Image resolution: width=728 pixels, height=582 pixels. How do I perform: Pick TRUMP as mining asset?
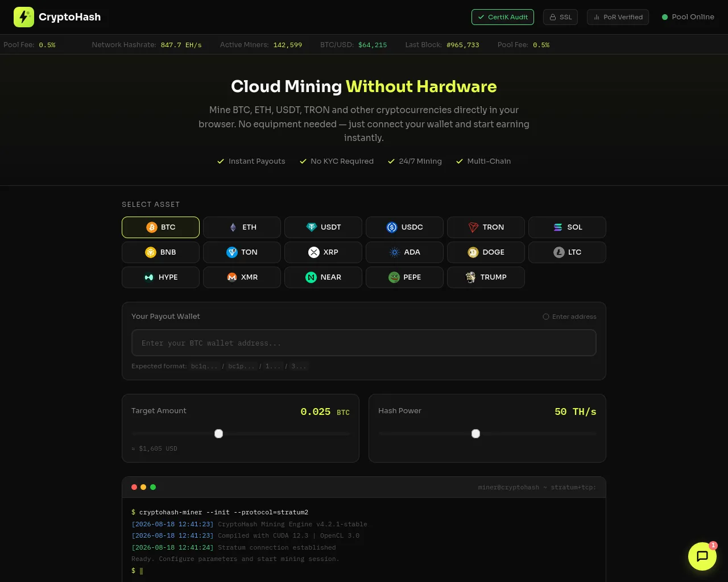[x=486, y=277]
